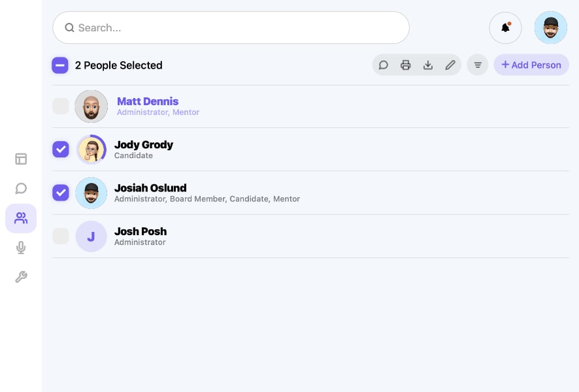Print the selected people list
Viewport: 579px width, 392px height.
tap(405, 65)
